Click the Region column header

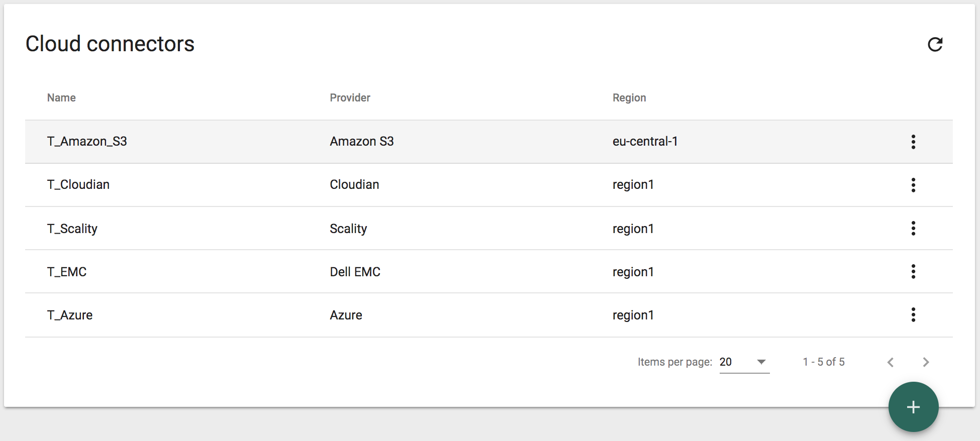tap(629, 97)
